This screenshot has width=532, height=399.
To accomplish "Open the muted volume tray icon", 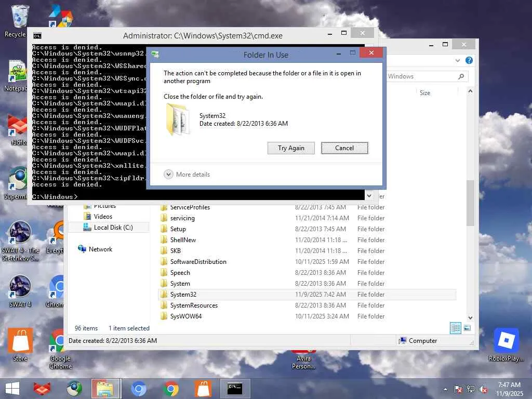I will point(483,389).
